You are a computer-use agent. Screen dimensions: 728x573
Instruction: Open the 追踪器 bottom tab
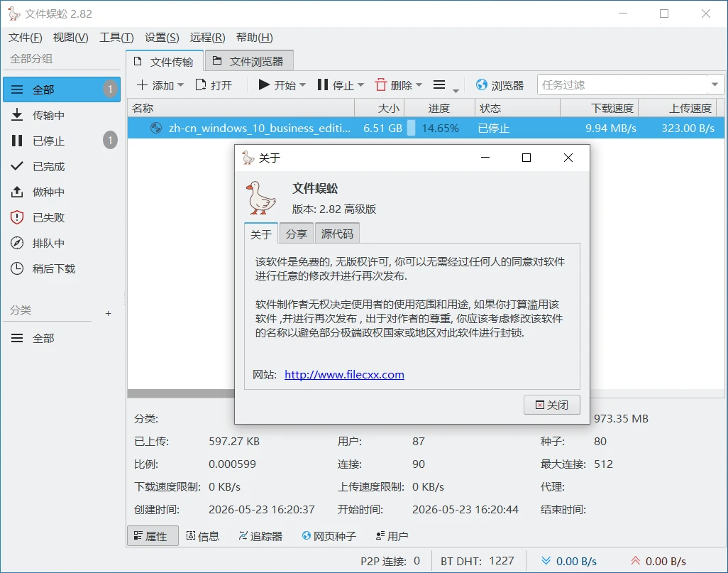260,536
